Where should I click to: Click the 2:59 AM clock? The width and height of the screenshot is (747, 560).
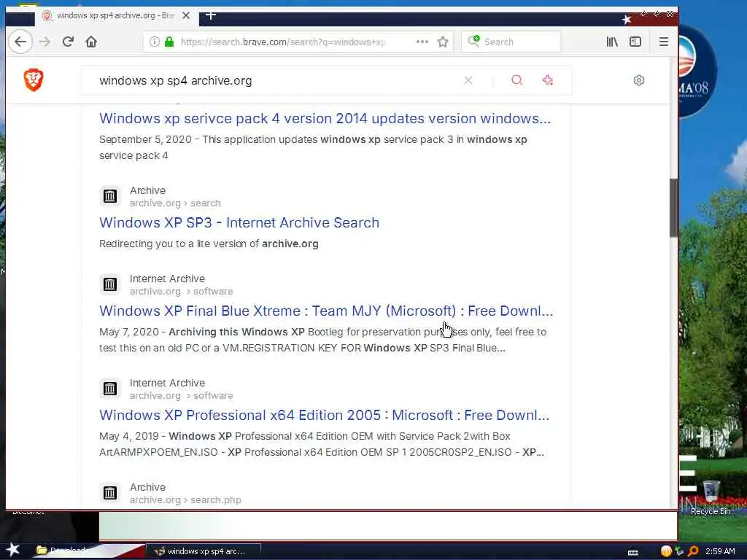click(720, 551)
